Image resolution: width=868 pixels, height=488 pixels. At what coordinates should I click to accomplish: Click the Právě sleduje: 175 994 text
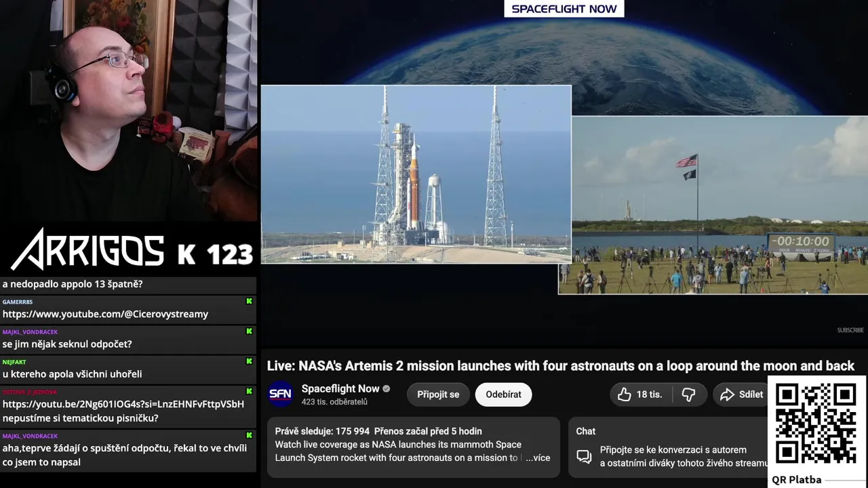coord(322,431)
